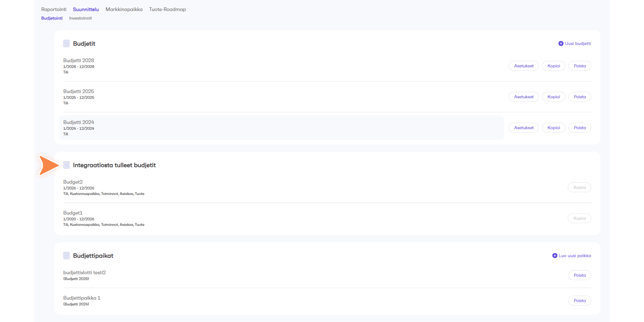Create a new budget with Uusi budjetti
The image size is (644, 322).
pos(575,44)
